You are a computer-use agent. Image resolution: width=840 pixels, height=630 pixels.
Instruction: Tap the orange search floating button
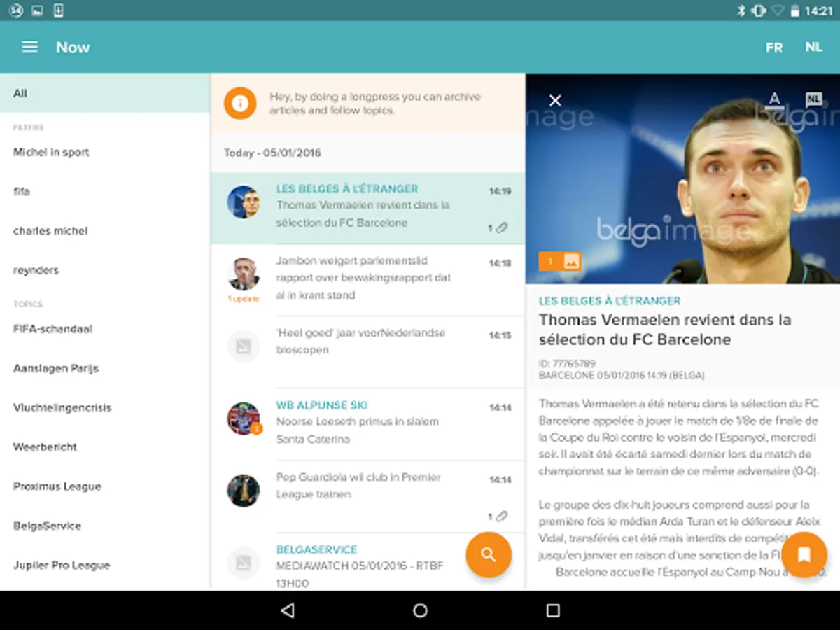489,554
